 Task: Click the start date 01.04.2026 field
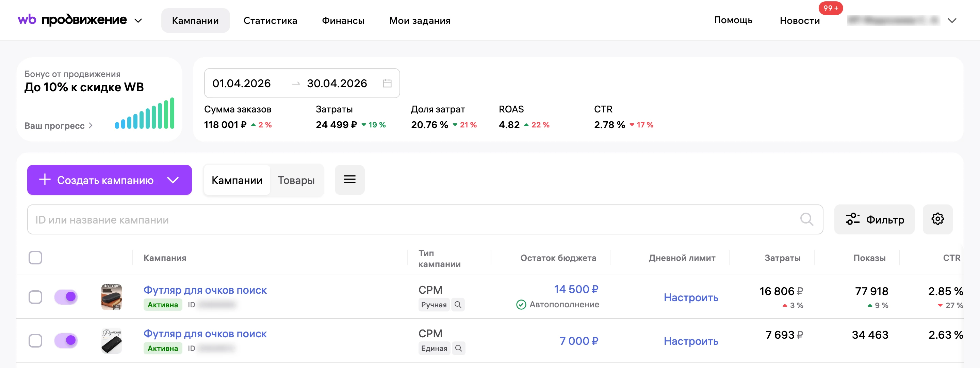tap(242, 83)
